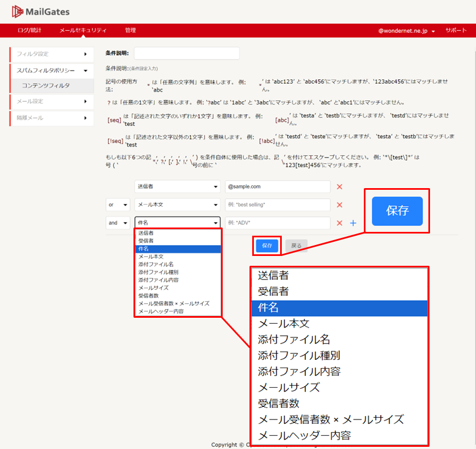Open the メール本文 field dropdown in the second row

[x=177, y=205]
